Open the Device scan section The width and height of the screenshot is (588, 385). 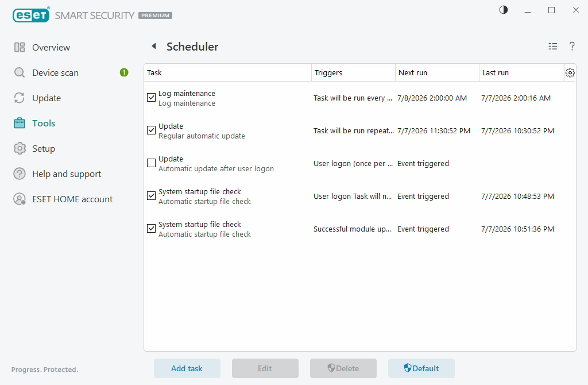tap(56, 73)
